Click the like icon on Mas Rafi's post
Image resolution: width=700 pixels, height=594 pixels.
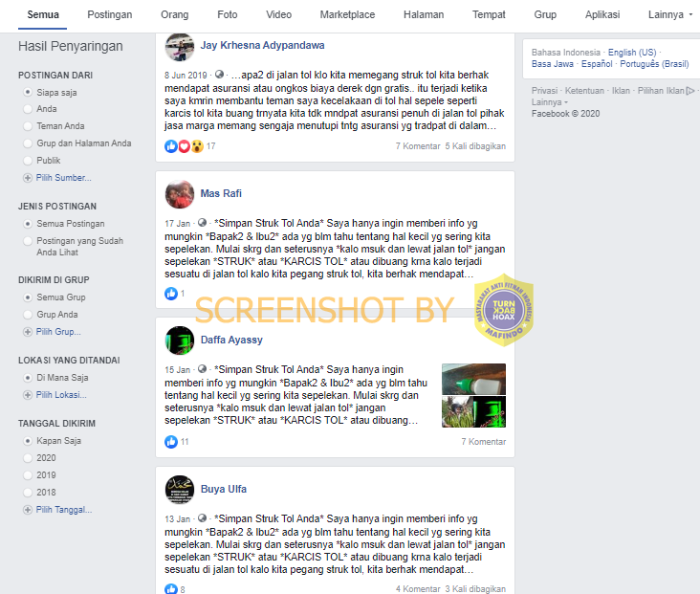(171, 294)
